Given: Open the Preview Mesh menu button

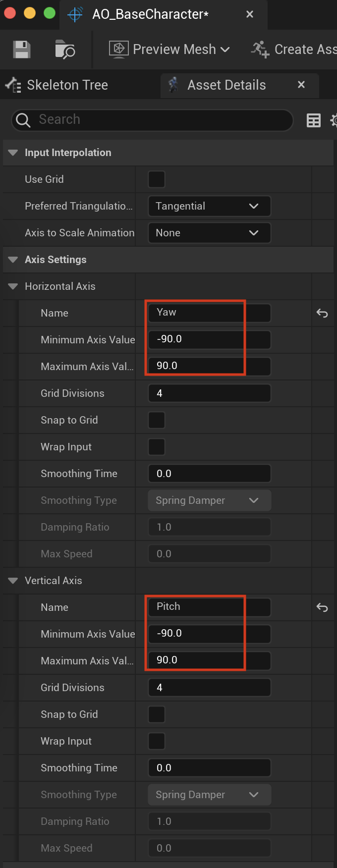Looking at the screenshot, I should point(169,50).
